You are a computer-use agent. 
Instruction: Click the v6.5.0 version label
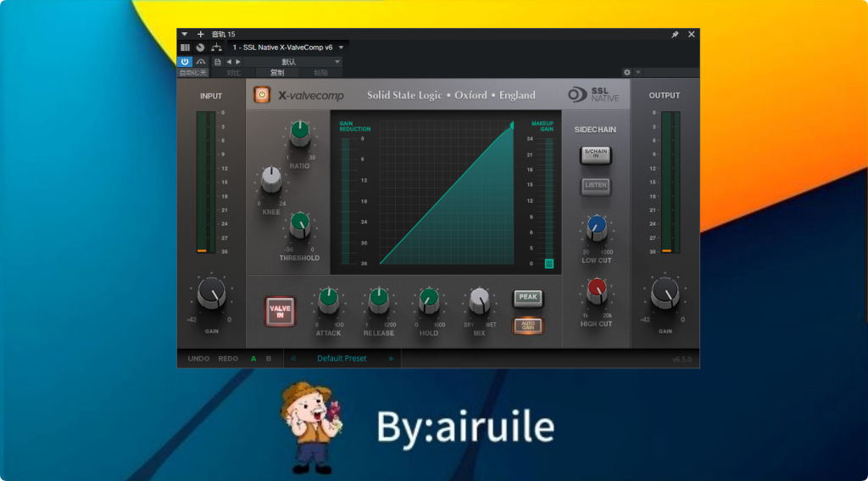point(682,359)
